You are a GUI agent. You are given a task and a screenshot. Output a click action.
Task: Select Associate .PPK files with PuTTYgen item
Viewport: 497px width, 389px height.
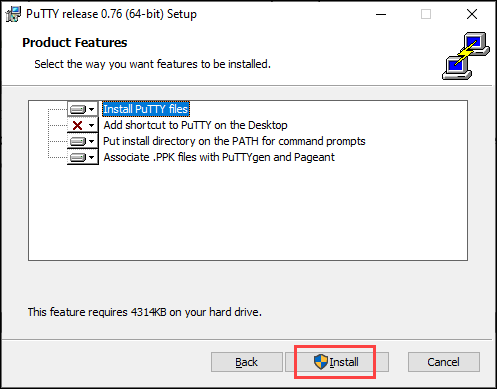coord(219,157)
